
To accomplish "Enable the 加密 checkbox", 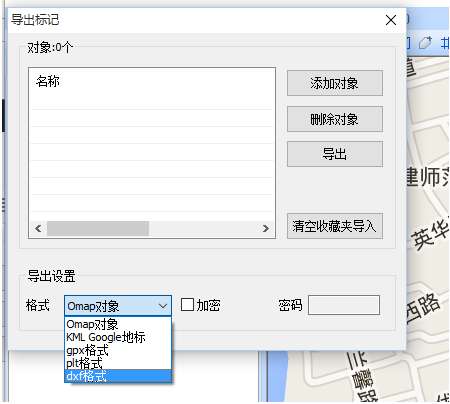I will tap(187, 305).
